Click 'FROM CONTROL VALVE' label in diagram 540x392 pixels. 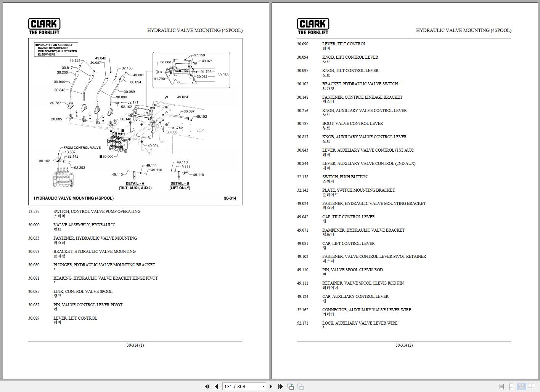(x=82, y=148)
